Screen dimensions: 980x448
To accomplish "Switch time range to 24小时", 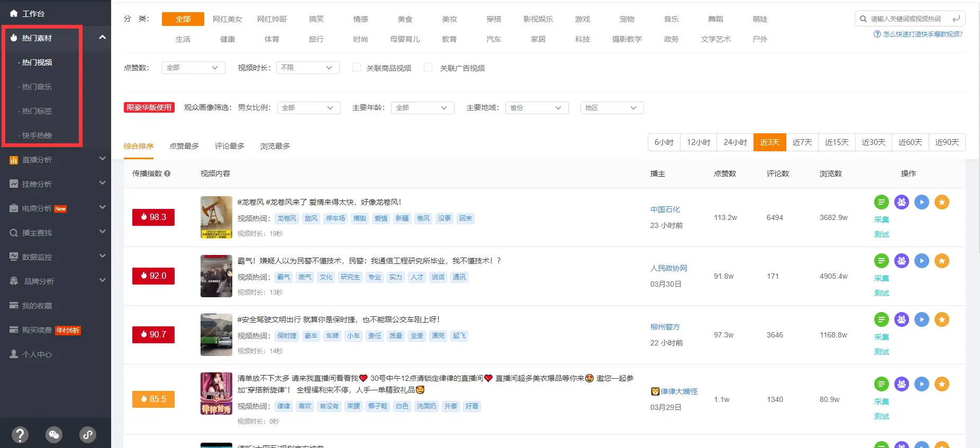I will [735, 142].
